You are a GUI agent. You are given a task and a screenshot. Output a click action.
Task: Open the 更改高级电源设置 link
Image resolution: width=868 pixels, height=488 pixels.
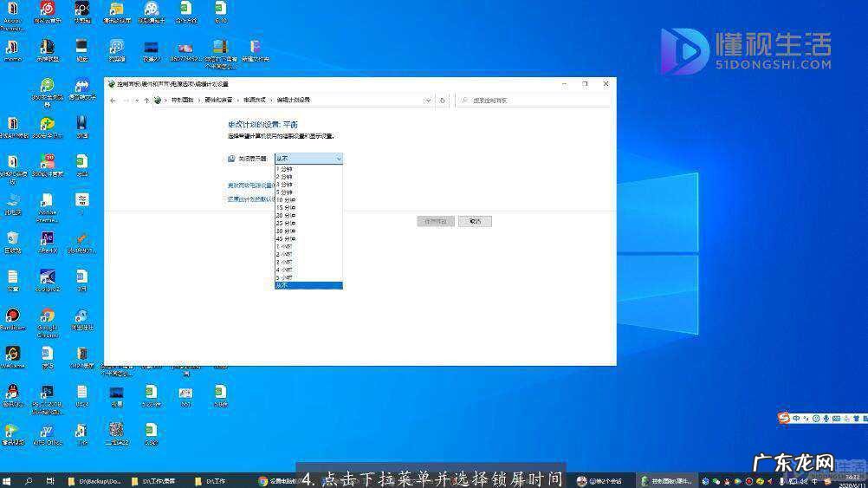[250, 185]
